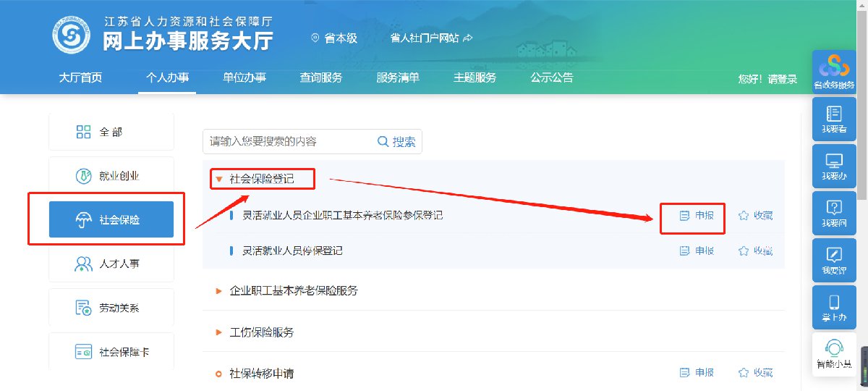Click 申报 form icon for 灵活就业人员停保登记
Image resolution: width=868 pixels, height=391 pixels.
tap(685, 251)
